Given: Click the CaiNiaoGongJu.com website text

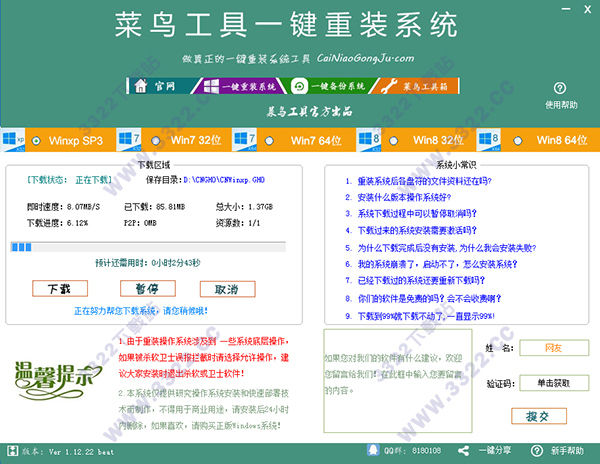Looking at the screenshot, I should [x=365, y=58].
